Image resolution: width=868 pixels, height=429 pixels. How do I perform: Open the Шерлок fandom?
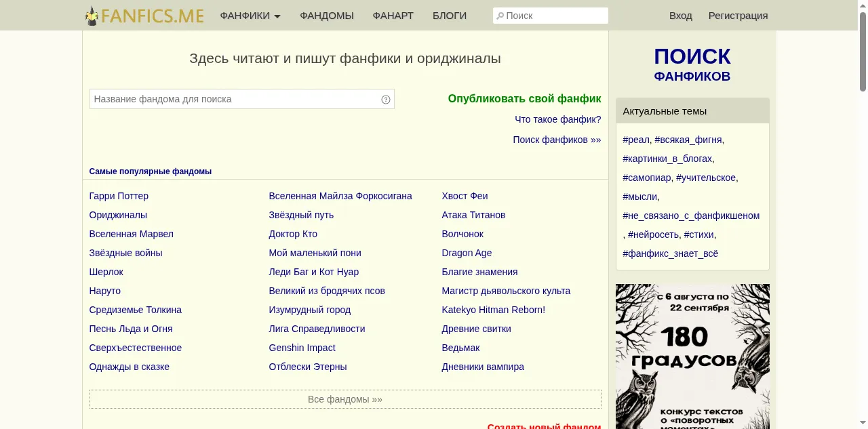(x=106, y=272)
